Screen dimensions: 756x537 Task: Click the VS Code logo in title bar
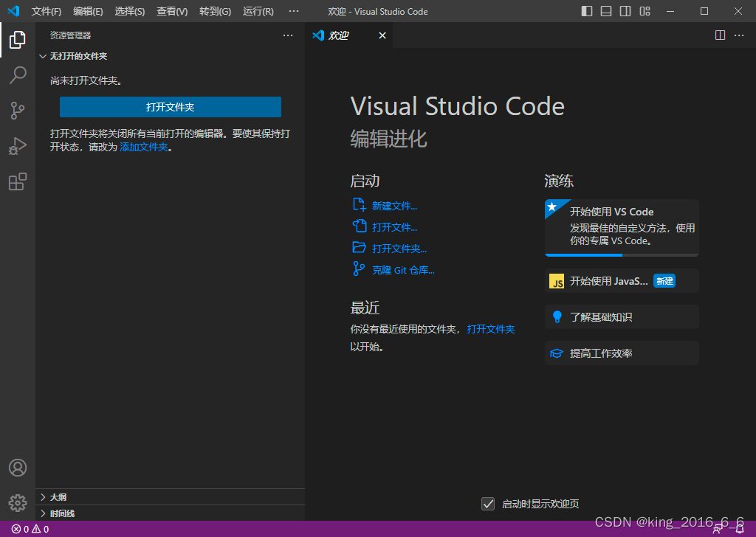tap(13, 11)
